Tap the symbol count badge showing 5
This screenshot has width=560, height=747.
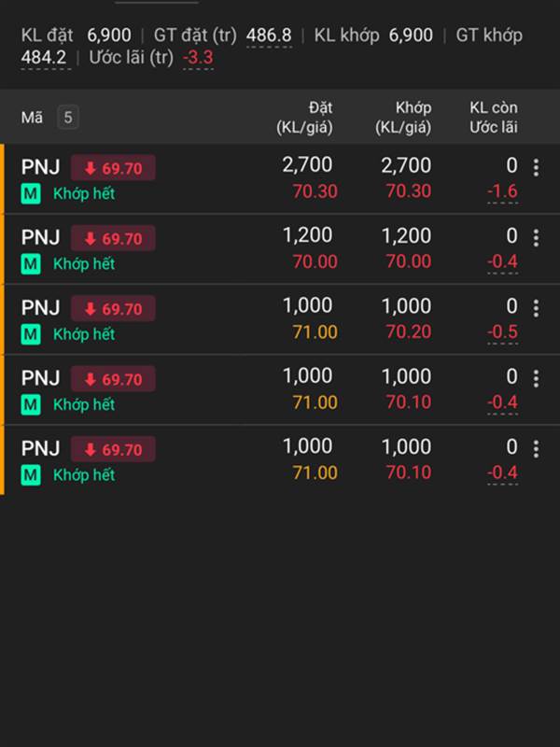point(67,118)
